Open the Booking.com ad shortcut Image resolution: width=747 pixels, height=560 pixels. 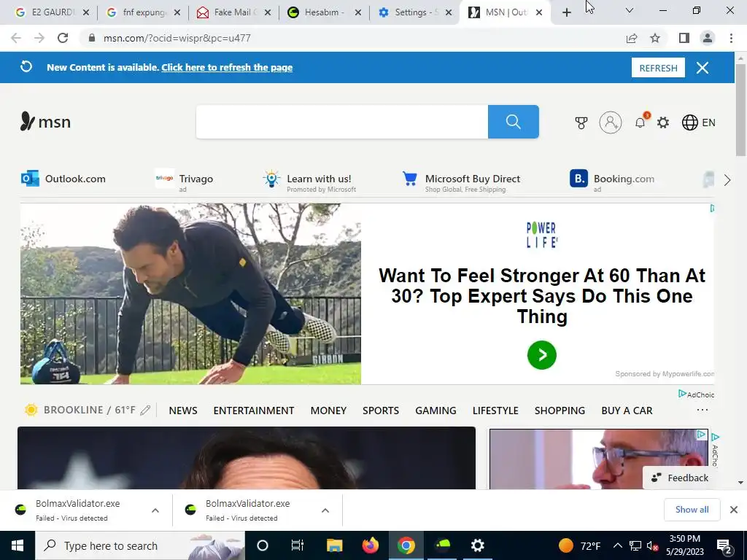(612, 181)
